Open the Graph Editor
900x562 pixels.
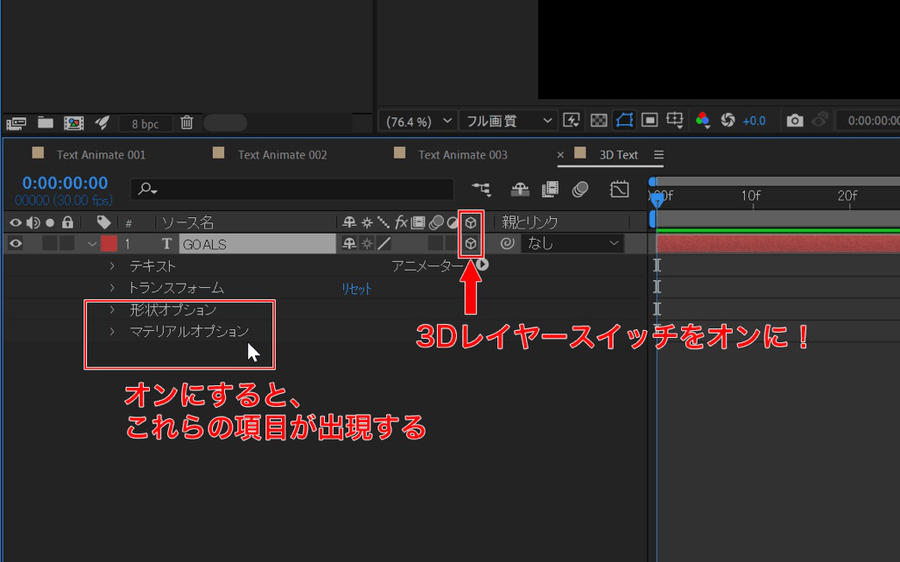click(619, 189)
